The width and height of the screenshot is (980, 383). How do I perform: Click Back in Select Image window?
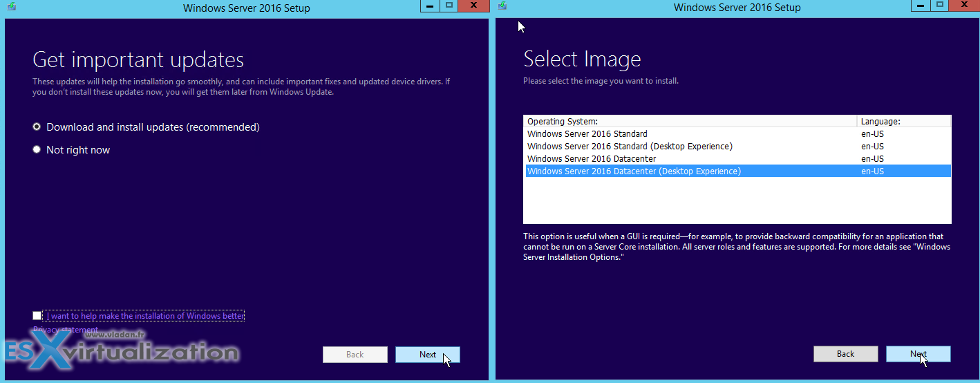click(846, 354)
